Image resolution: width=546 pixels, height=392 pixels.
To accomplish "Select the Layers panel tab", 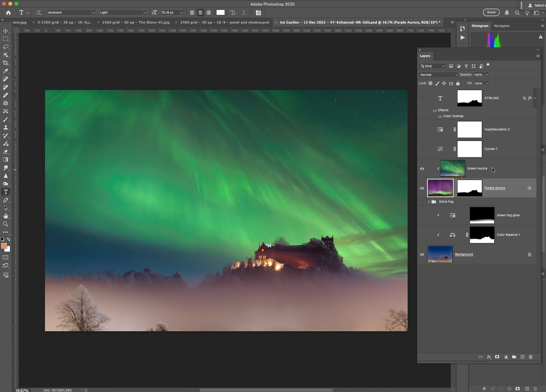I will [425, 56].
